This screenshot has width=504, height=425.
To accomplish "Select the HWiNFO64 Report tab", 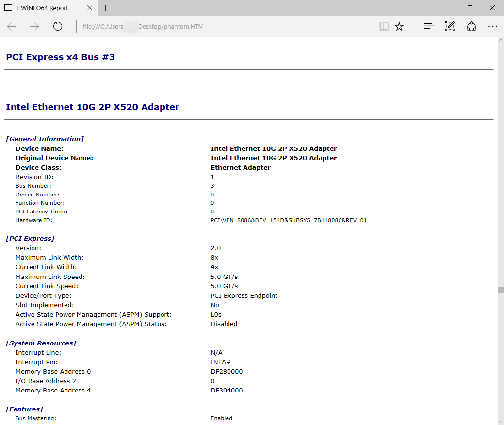I will click(x=49, y=8).
